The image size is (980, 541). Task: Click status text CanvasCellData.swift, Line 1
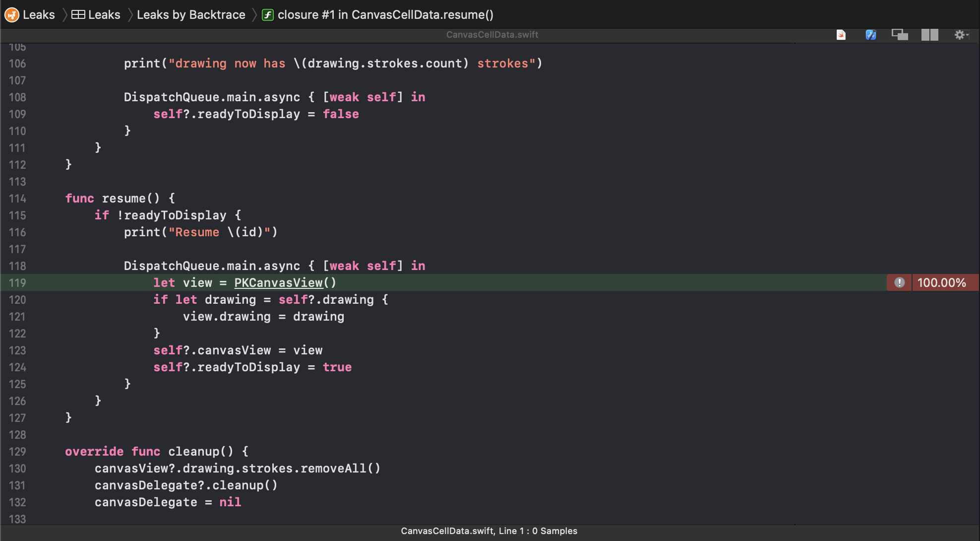[489, 531]
